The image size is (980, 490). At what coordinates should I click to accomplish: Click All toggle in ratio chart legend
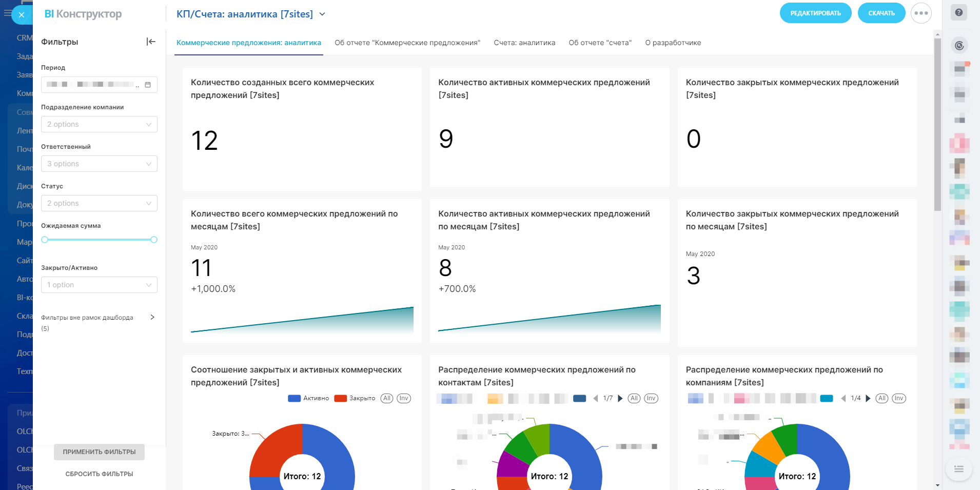(x=387, y=399)
